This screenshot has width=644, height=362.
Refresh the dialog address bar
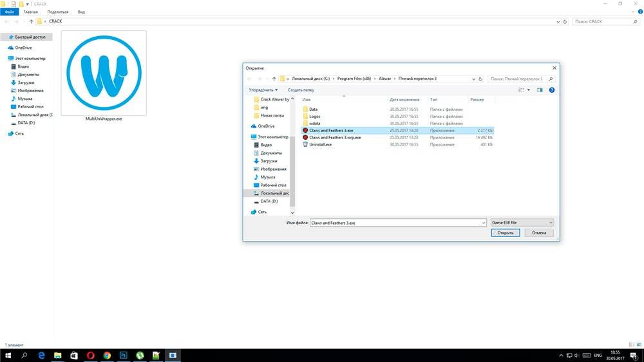(480, 79)
